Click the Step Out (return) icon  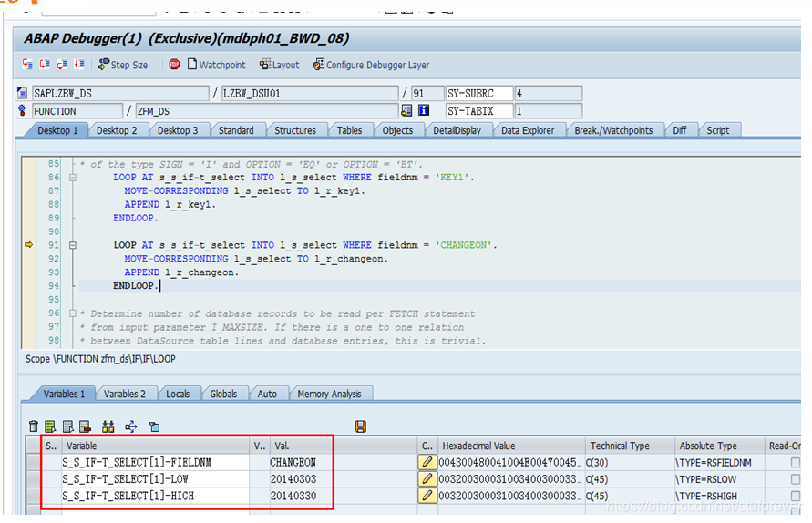click(62, 64)
